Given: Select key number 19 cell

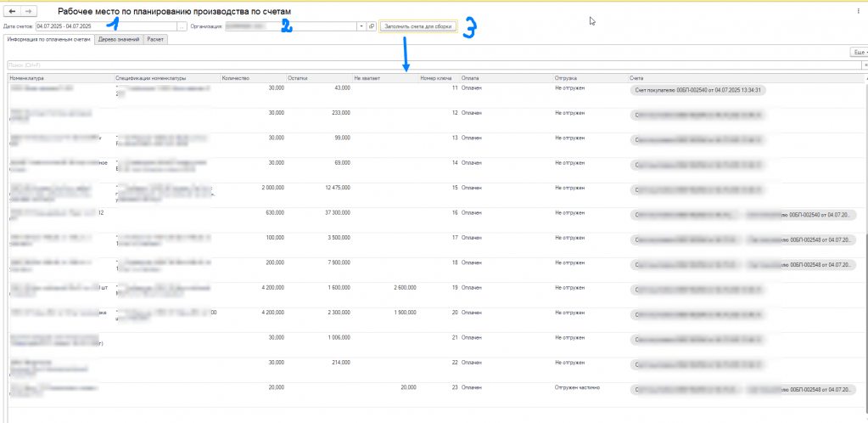Looking at the screenshot, I should [455, 288].
